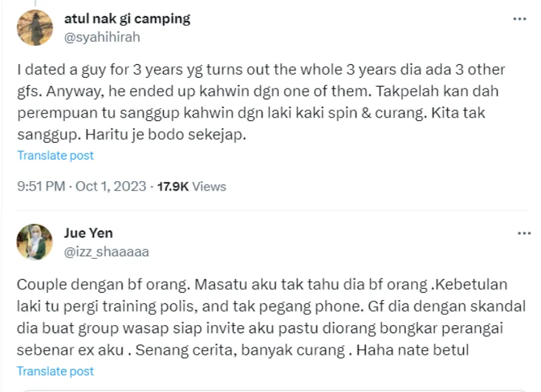Click the display name "atul nak gi camping"
Viewport: 541px width, 392px height.
coord(127,19)
